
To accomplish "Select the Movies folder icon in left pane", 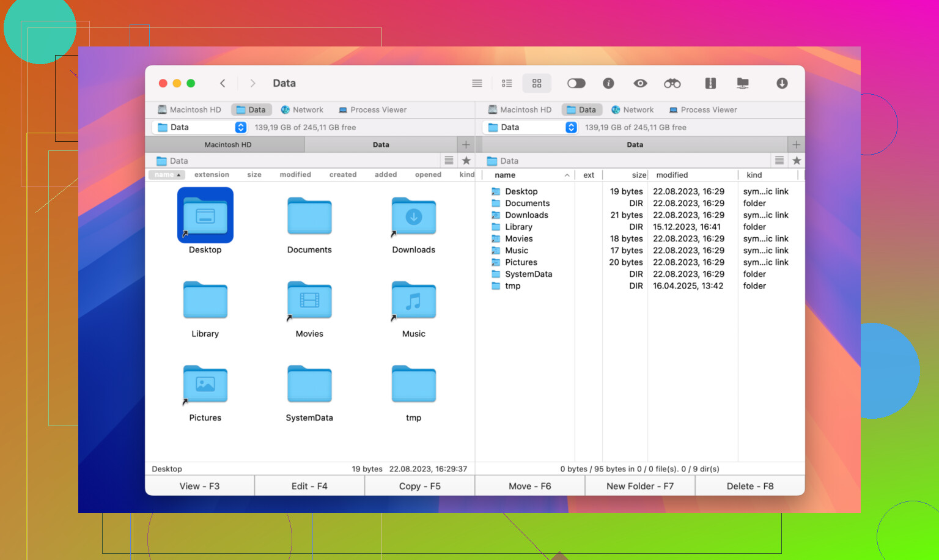I will pos(309,301).
